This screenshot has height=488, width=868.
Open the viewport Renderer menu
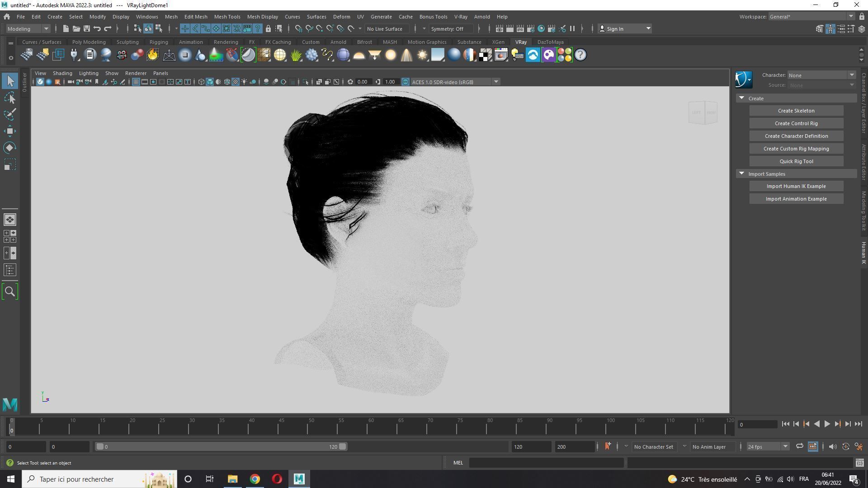click(136, 73)
